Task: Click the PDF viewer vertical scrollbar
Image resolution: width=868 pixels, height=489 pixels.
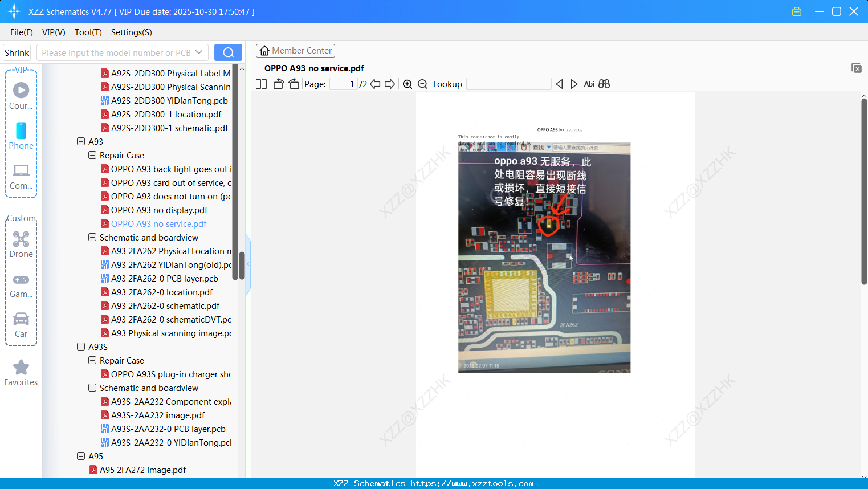Action: (864, 191)
